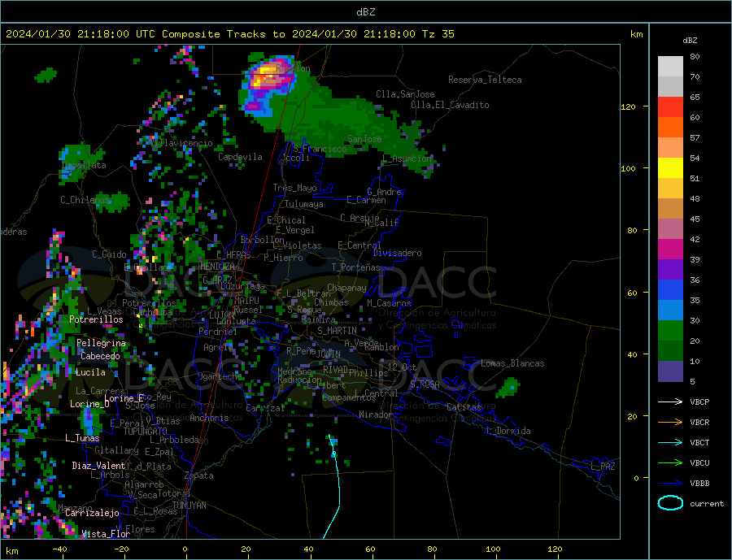Click the 'Carrizalejo' map label
The height and width of the screenshot is (560, 732).
pos(92,514)
